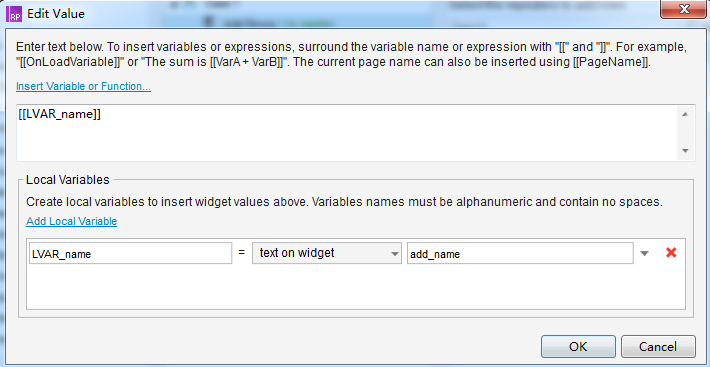
Task: Click the expression box scrollbar up arrow
Action: 685,114
